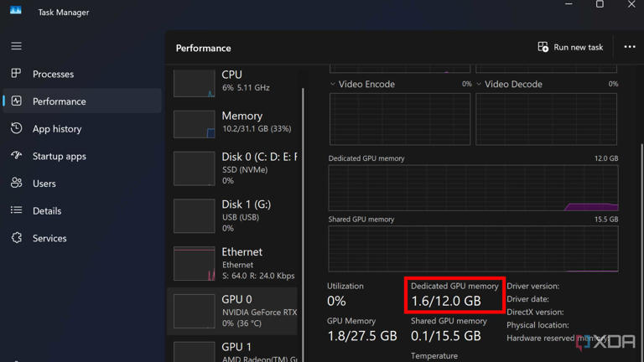The height and width of the screenshot is (362, 644).
Task: Click the Details list icon
Action: coord(16,210)
